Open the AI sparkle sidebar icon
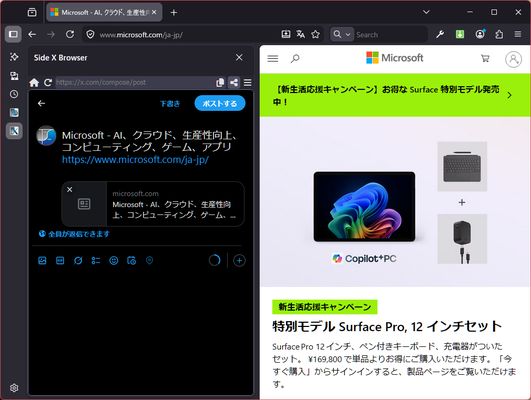 pyautogui.click(x=14, y=57)
